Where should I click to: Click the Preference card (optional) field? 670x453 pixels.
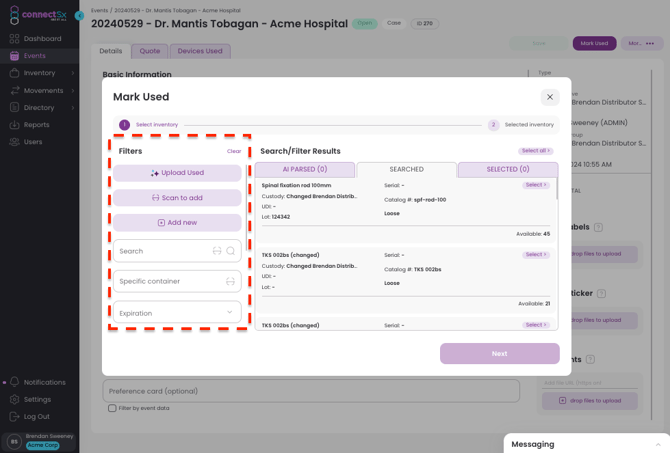tap(311, 391)
